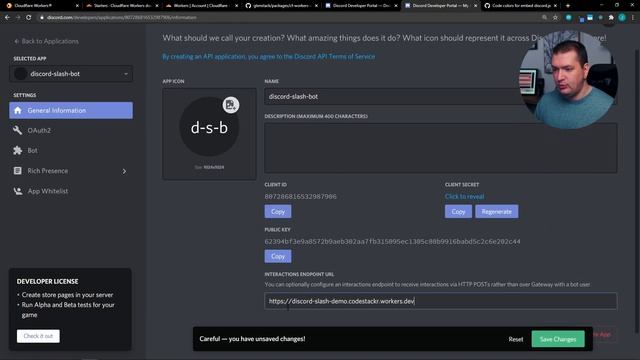Reload the page with the refresh icon
Screen dimensions: 640x360
29,18
